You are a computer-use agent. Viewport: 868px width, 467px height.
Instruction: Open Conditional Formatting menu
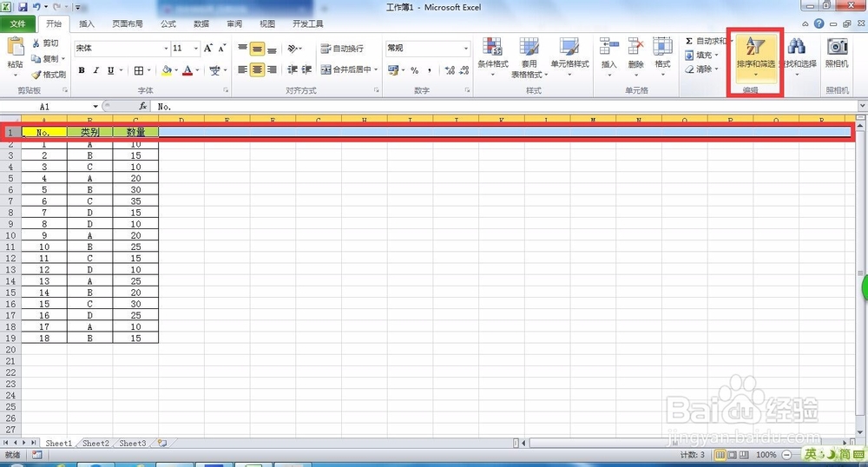click(493, 57)
